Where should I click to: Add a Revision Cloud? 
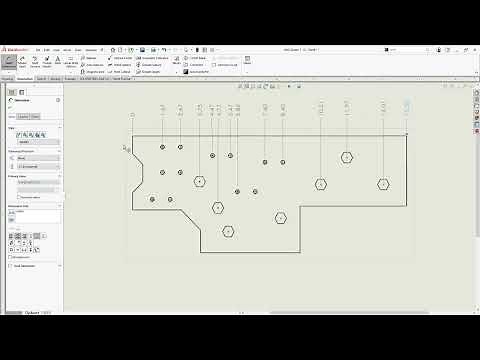pyautogui.click(x=225, y=65)
